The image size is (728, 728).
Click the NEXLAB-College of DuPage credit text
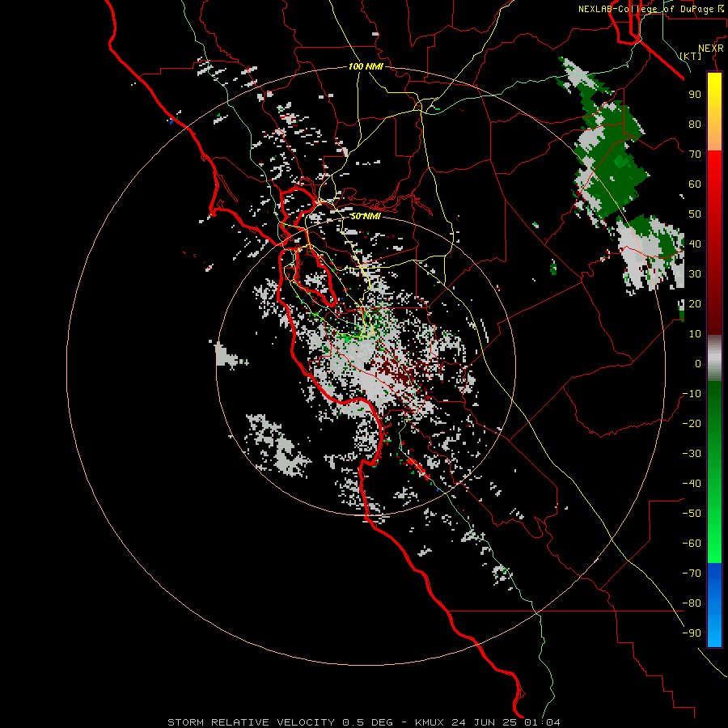click(x=645, y=9)
